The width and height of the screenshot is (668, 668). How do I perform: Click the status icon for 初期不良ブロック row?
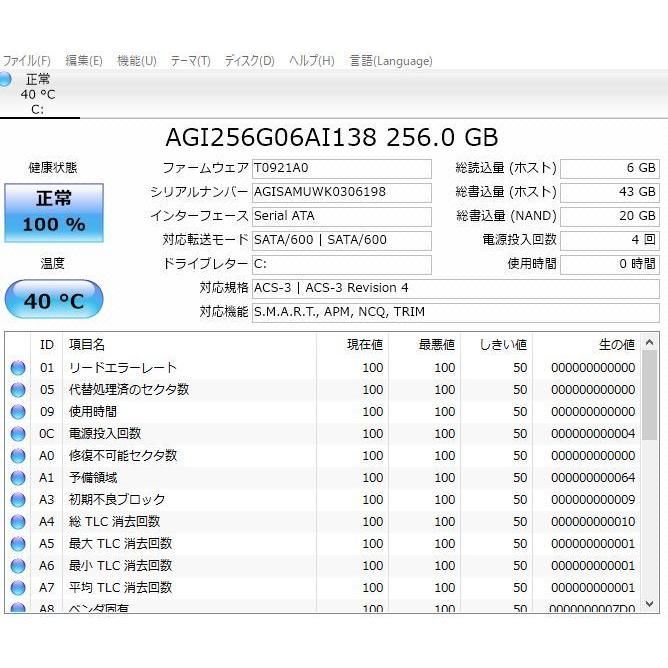coord(18,500)
